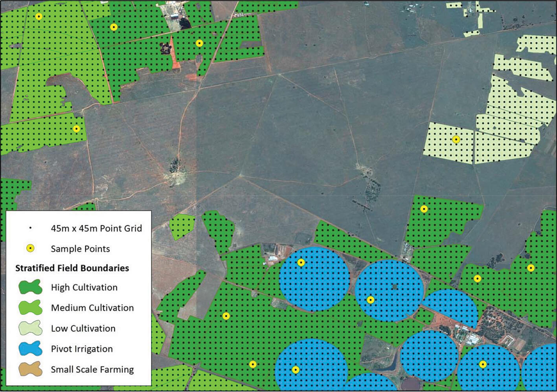Click gray patch at center of pivot circle
The image size is (557, 392).
coord(395,287)
